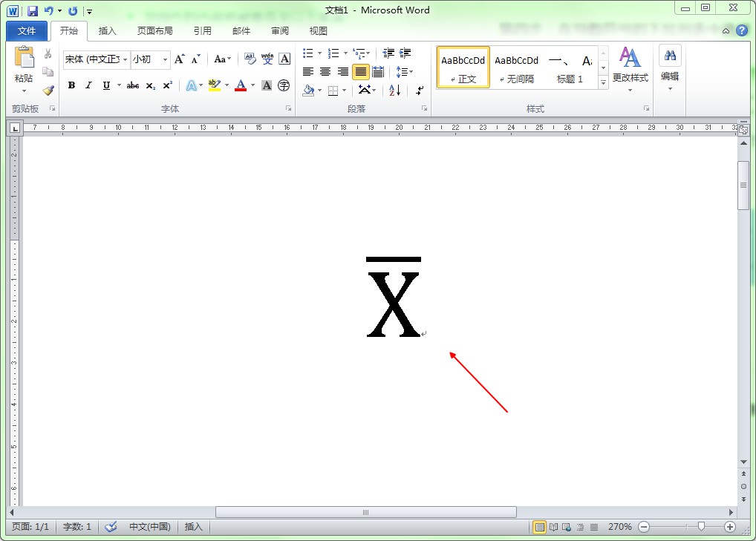The width and height of the screenshot is (756, 541).
Task: Expand the line spacing dropdown
Action: [x=411, y=72]
